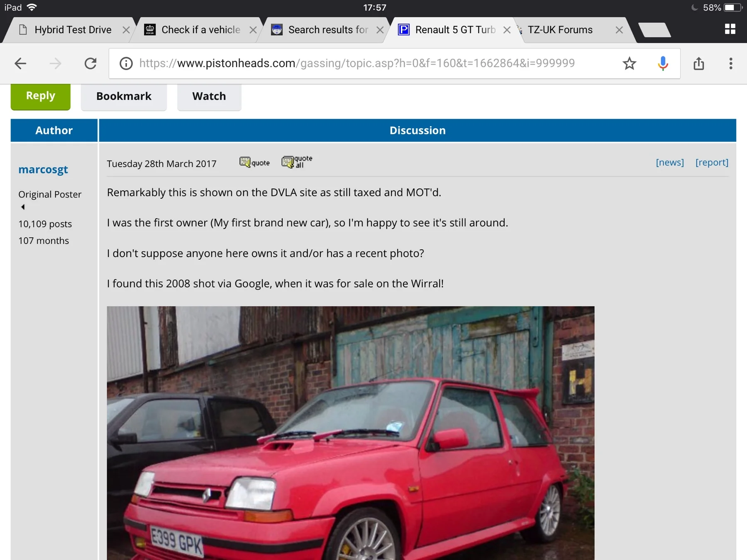Go back to the previous page
This screenshot has height=560, width=747.
click(x=20, y=63)
